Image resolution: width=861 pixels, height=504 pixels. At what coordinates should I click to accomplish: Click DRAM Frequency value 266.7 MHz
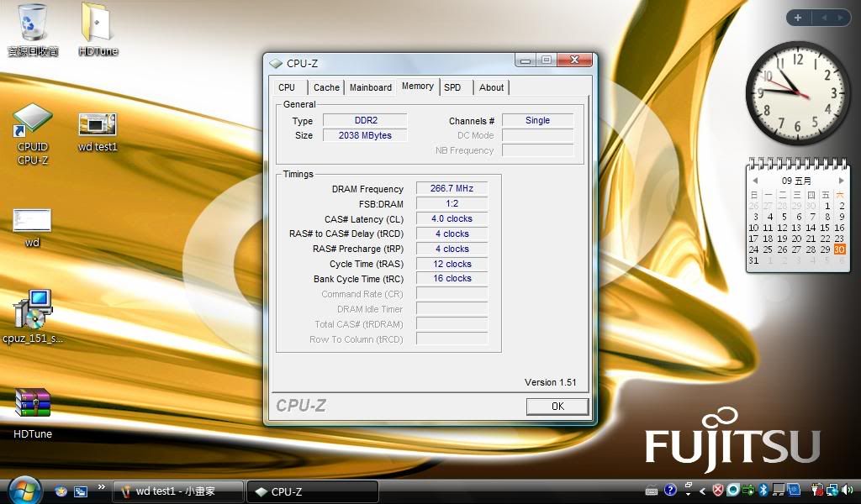click(x=452, y=188)
